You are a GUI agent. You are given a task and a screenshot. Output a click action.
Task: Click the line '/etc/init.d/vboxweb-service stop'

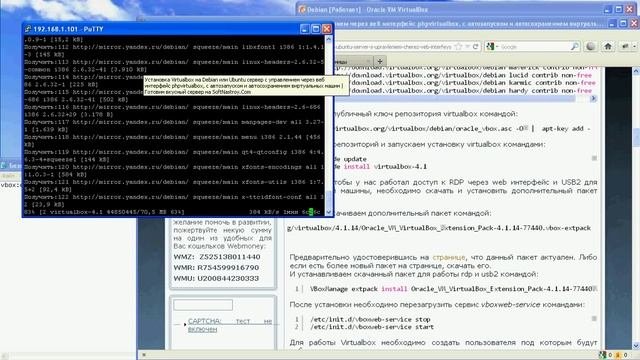pyautogui.click(x=370, y=319)
